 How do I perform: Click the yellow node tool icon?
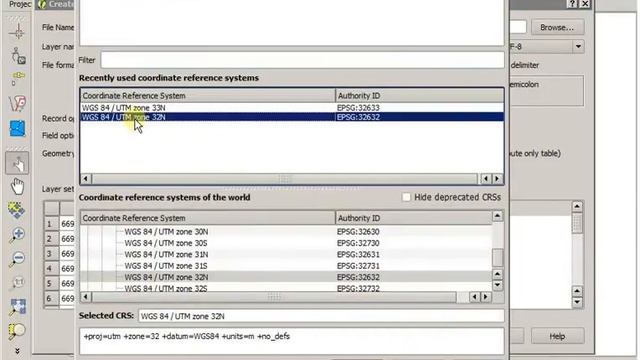pos(18,78)
